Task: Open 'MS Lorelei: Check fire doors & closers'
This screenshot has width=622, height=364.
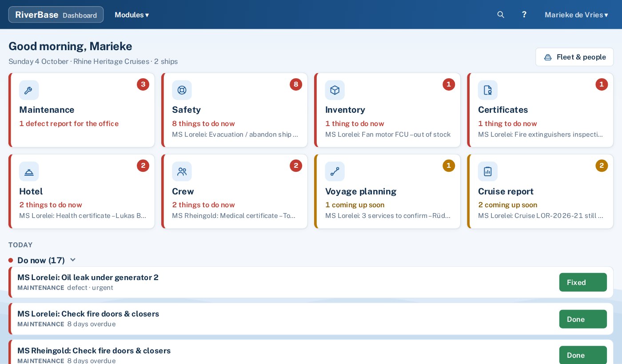Action: coord(88,314)
